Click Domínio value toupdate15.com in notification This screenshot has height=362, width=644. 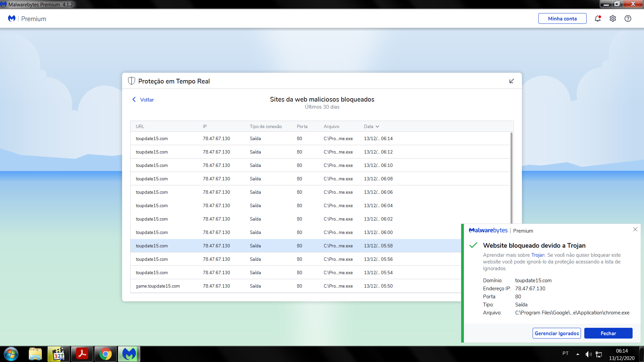[x=533, y=280]
